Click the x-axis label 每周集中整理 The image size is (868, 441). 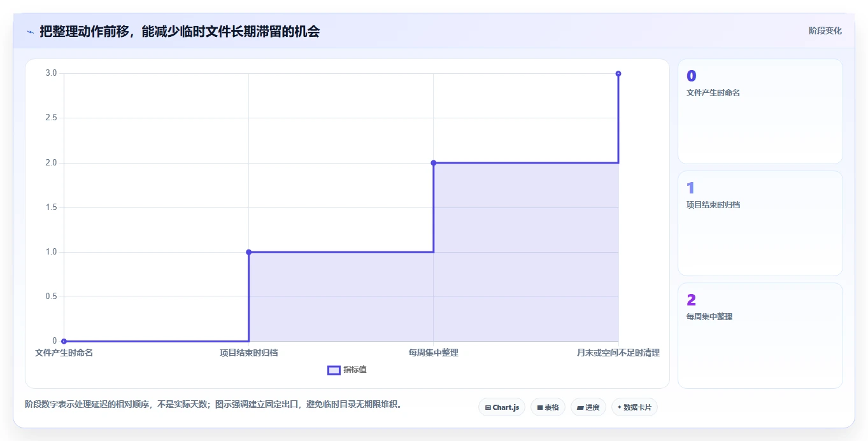pos(434,353)
